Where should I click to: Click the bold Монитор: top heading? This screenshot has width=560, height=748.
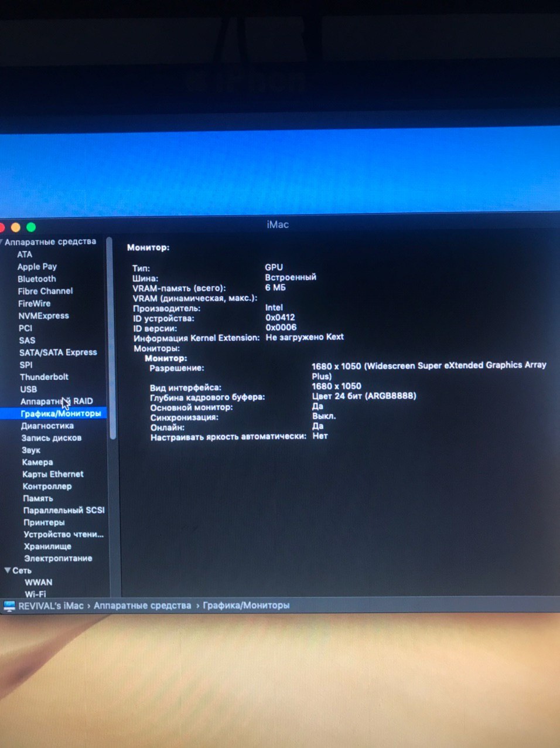(148, 247)
